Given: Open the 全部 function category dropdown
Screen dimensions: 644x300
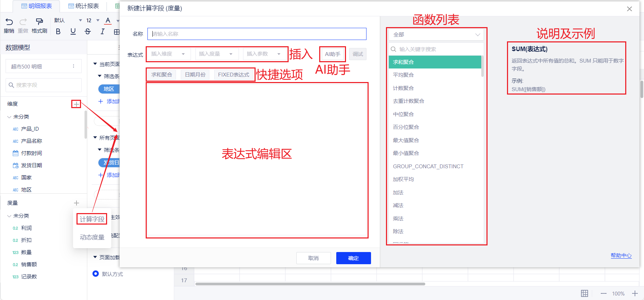Looking at the screenshot, I should (436, 35).
